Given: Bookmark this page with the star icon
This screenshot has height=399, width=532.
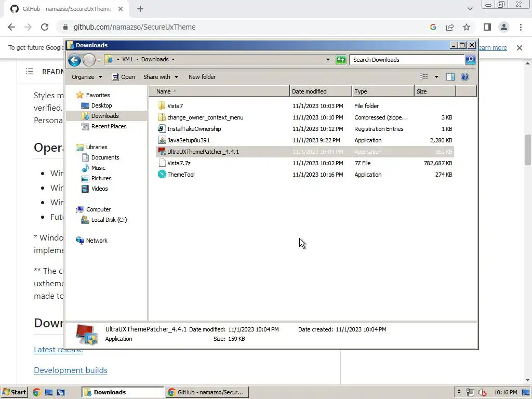Looking at the screenshot, I should (x=467, y=27).
